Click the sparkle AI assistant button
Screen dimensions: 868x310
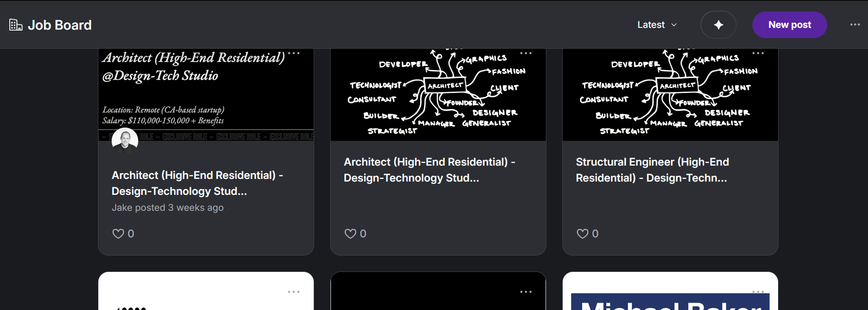pos(718,25)
